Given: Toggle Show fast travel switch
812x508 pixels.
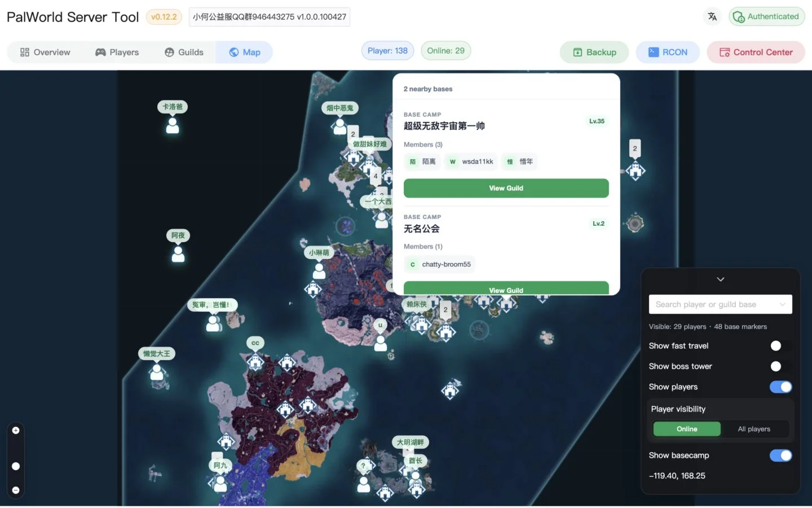Looking at the screenshot, I should pyautogui.click(x=781, y=346).
